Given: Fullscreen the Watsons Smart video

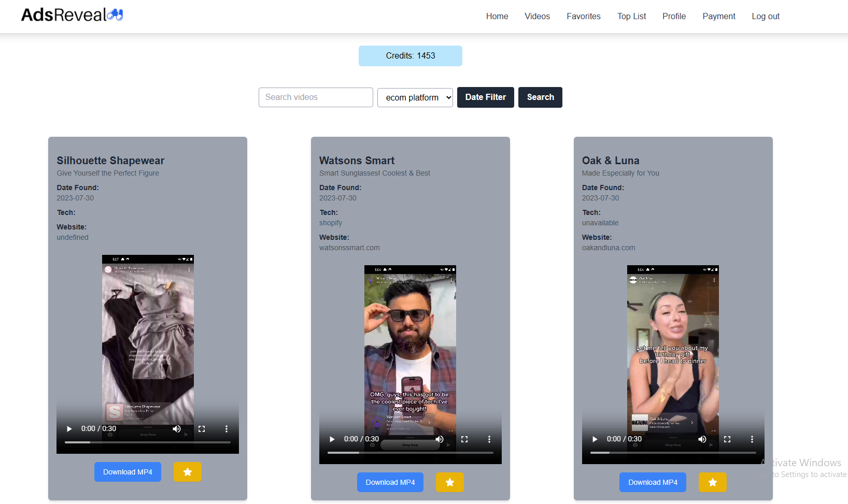Looking at the screenshot, I should click(x=464, y=439).
